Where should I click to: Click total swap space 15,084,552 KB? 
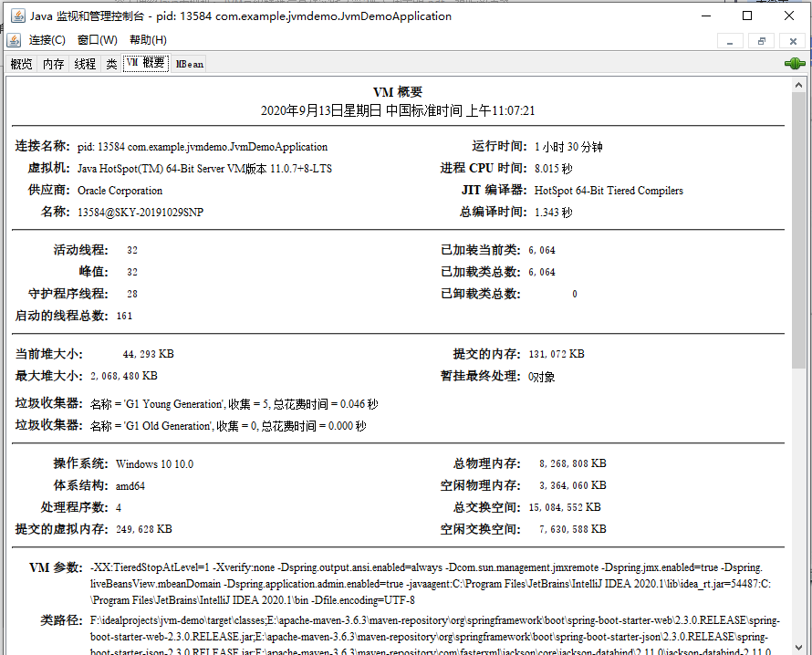point(565,507)
